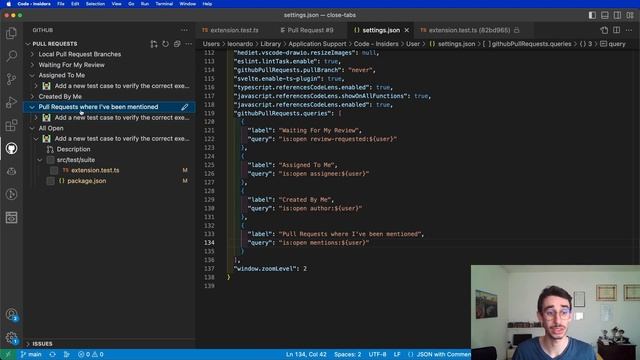Open the Apple menu
Viewport: 640px width, 360px height.
[9, 4]
